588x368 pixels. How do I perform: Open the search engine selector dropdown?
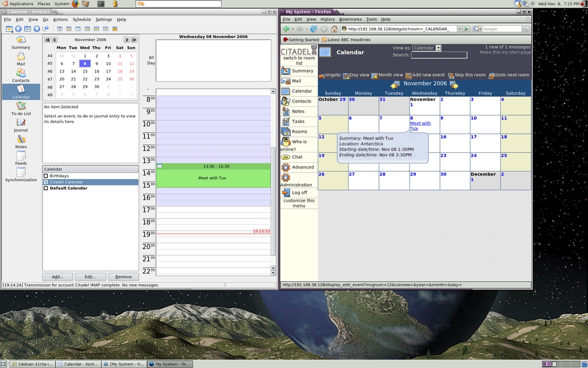tap(478, 29)
